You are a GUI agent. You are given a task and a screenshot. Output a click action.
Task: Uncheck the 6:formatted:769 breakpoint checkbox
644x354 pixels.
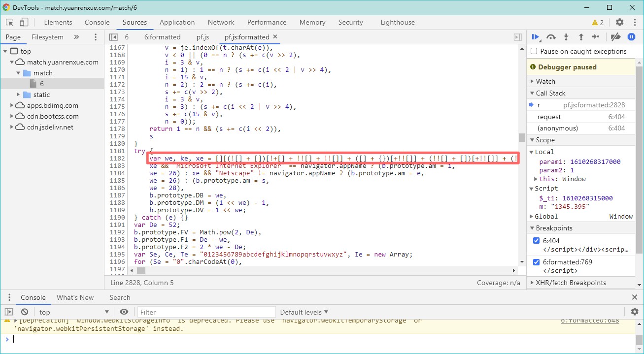tap(537, 262)
